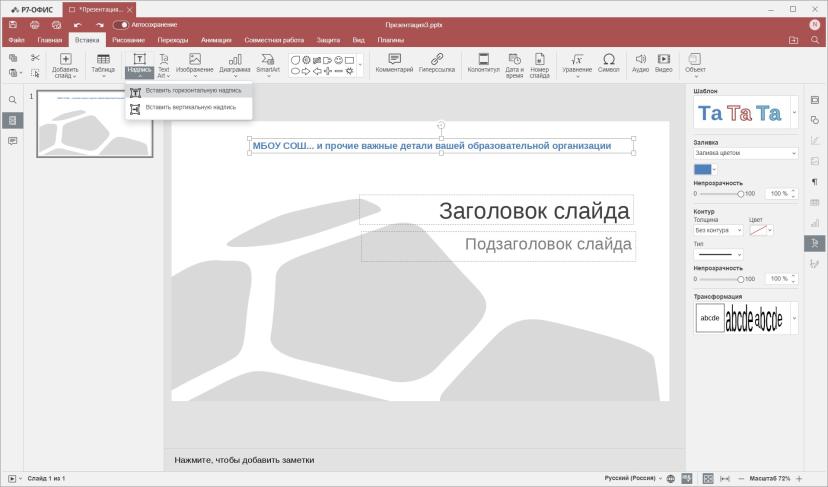Adjust the contour Непрозрачность slider
The width and height of the screenshot is (828, 487).
tap(740, 279)
